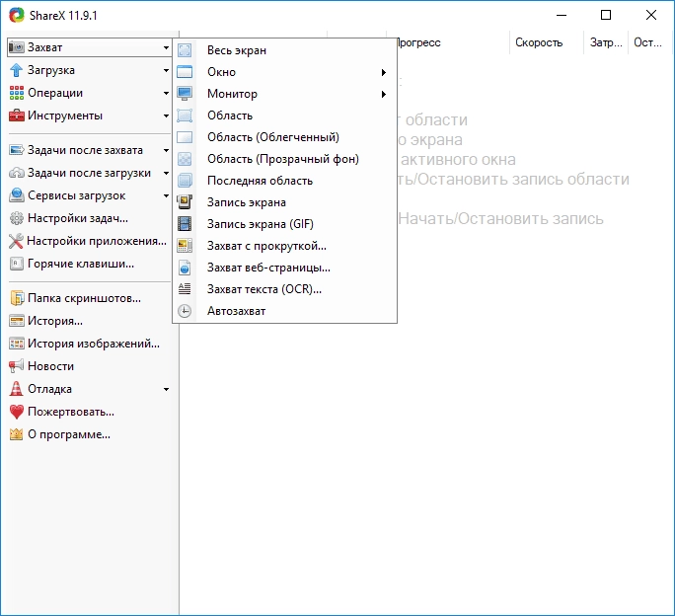Maximize the ShareX window
This screenshot has width=675, height=616.
[x=606, y=15]
